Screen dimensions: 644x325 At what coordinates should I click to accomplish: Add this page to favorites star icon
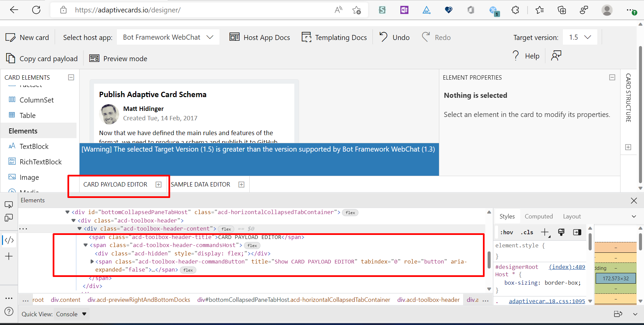357,10
